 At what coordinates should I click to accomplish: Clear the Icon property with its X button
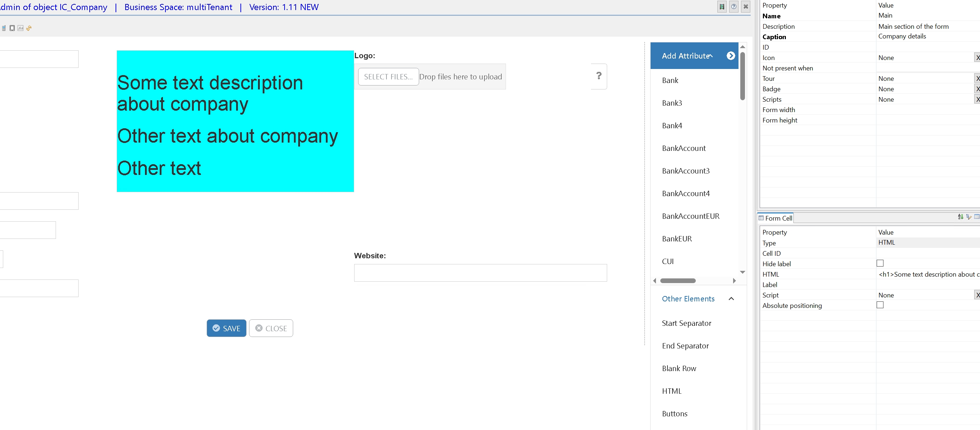[x=977, y=57]
